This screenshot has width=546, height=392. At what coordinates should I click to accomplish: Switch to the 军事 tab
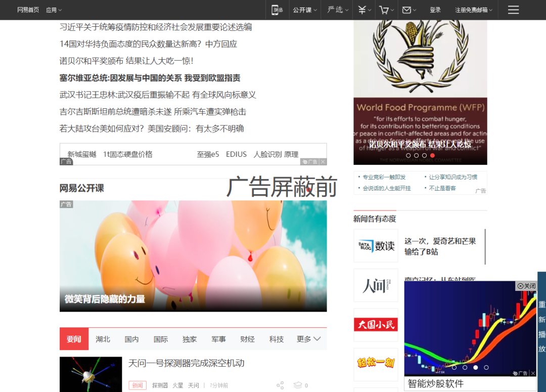(x=218, y=339)
